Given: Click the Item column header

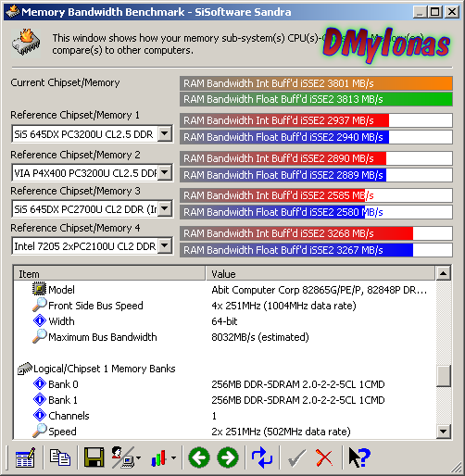Looking at the screenshot, I should [109, 274].
